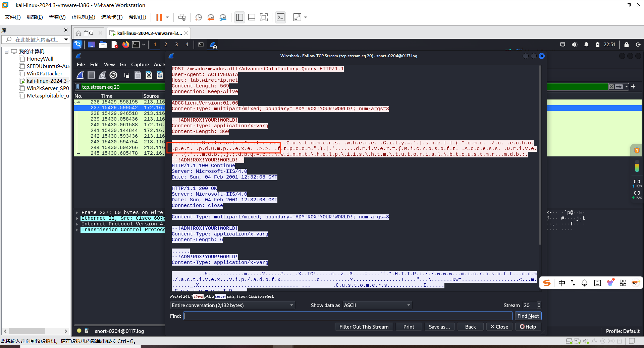Screen dimensions: 644x348
Task: Reload the capture file icon in Wireshark toolbar
Action: [x=160, y=75]
